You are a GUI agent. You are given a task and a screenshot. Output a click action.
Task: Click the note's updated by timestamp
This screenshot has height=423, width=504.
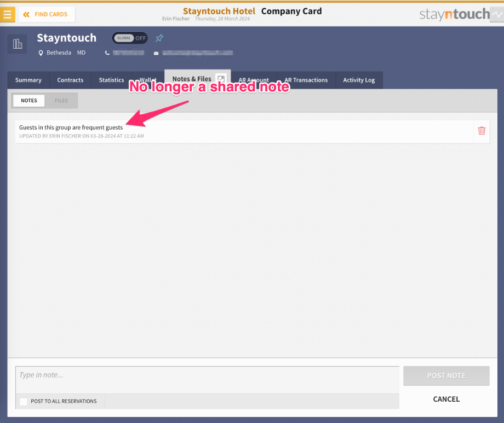pyautogui.click(x=82, y=136)
